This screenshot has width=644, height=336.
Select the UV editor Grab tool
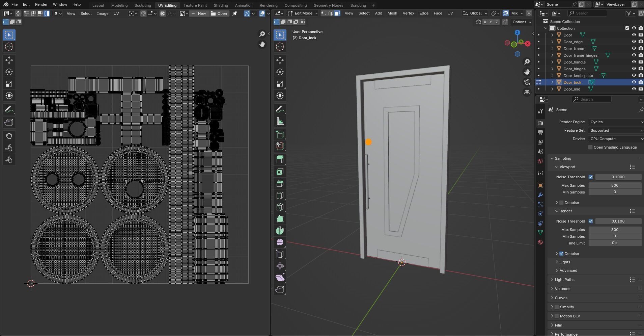point(9,136)
